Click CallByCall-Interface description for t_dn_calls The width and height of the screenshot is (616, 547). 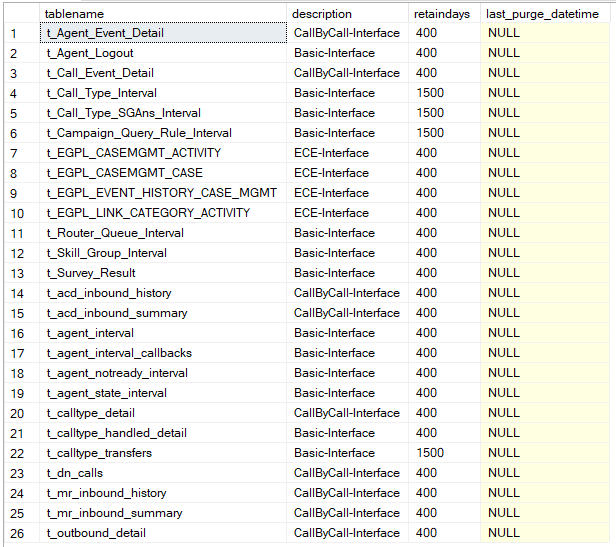click(347, 473)
